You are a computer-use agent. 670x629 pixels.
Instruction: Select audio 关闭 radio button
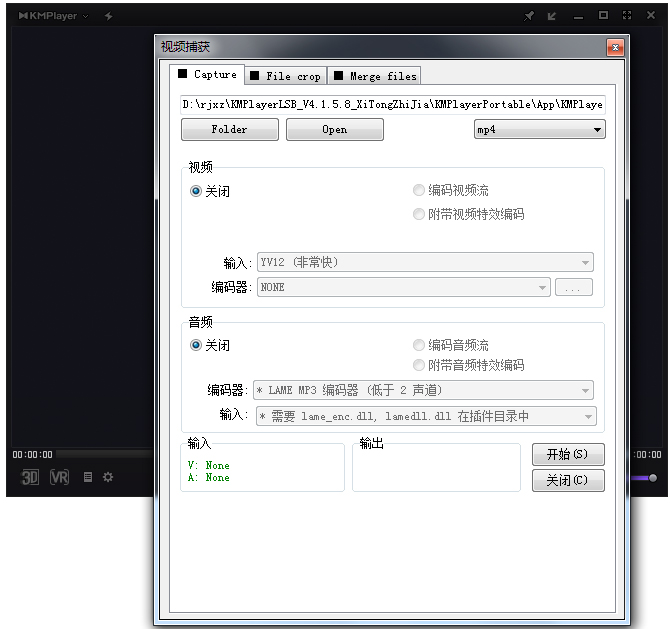pyautogui.click(x=196, y=345)
